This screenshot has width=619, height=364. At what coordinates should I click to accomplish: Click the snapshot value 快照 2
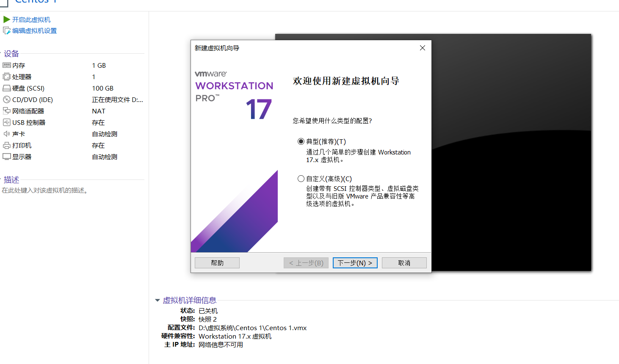click(207, 319)
